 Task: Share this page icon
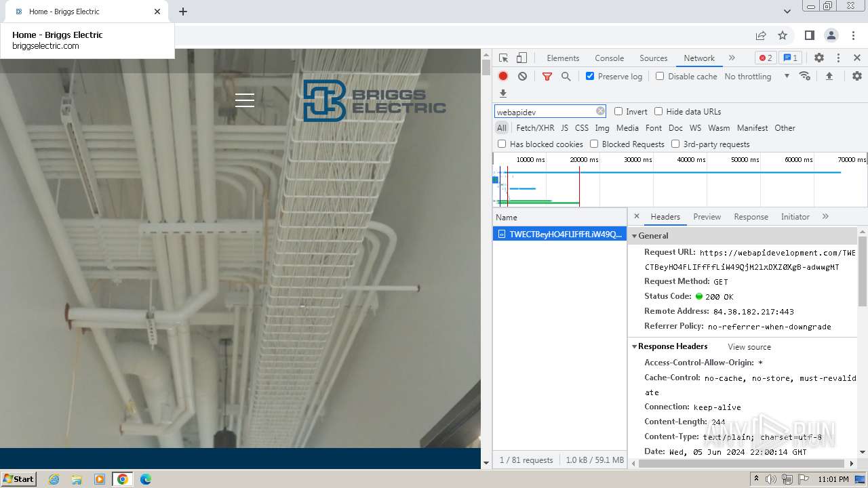click(761, 35)
